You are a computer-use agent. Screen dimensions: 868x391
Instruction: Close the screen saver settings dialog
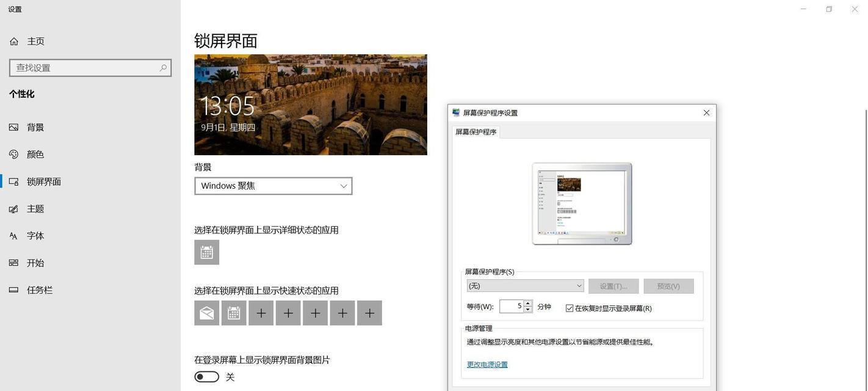[x=706, y=113]
